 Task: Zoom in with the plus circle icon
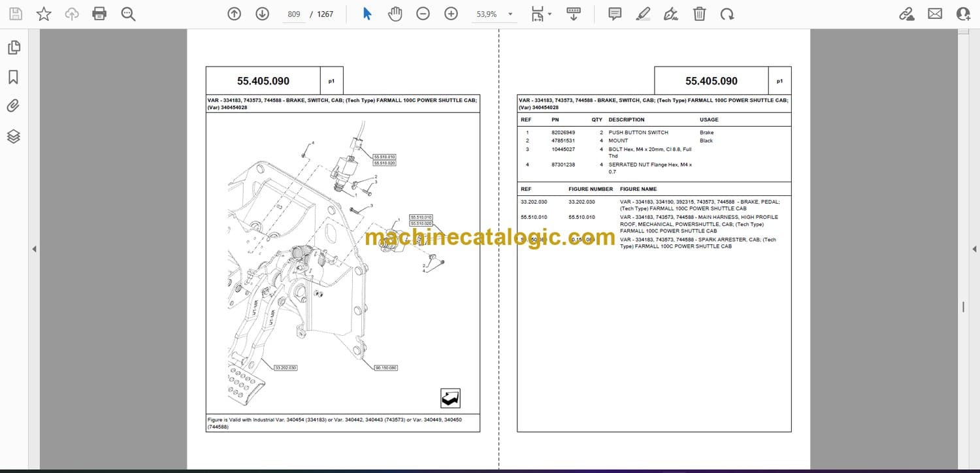pos(451,14)
